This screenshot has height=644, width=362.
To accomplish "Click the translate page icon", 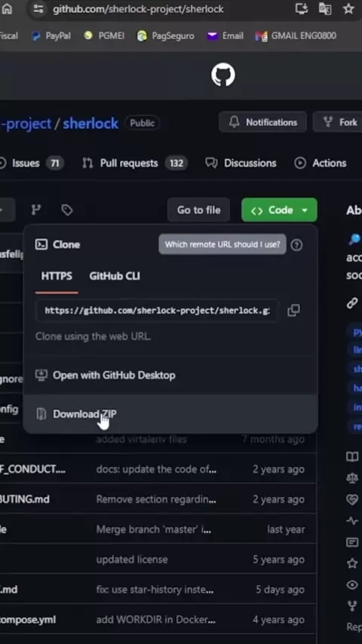I will pyautogui.click(x=325, y=8).
